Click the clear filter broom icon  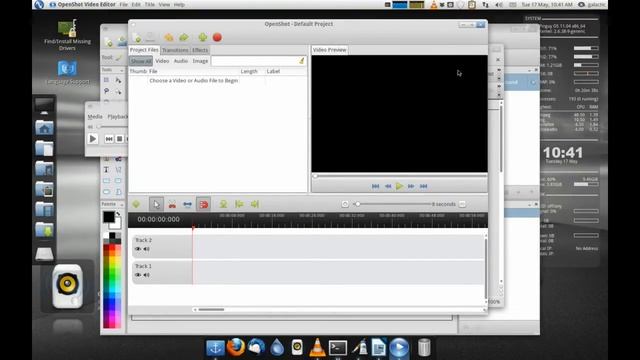pyautogui.click(x=302, y=61)
